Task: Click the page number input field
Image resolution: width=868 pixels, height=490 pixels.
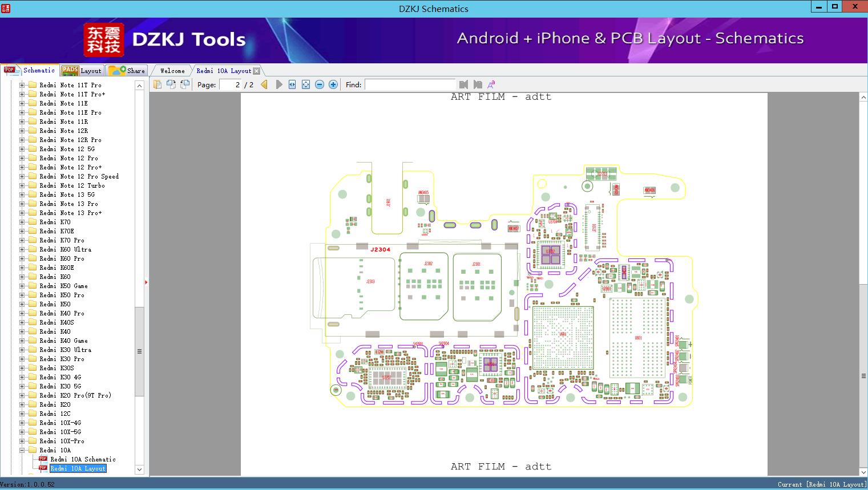Action: 231,84
